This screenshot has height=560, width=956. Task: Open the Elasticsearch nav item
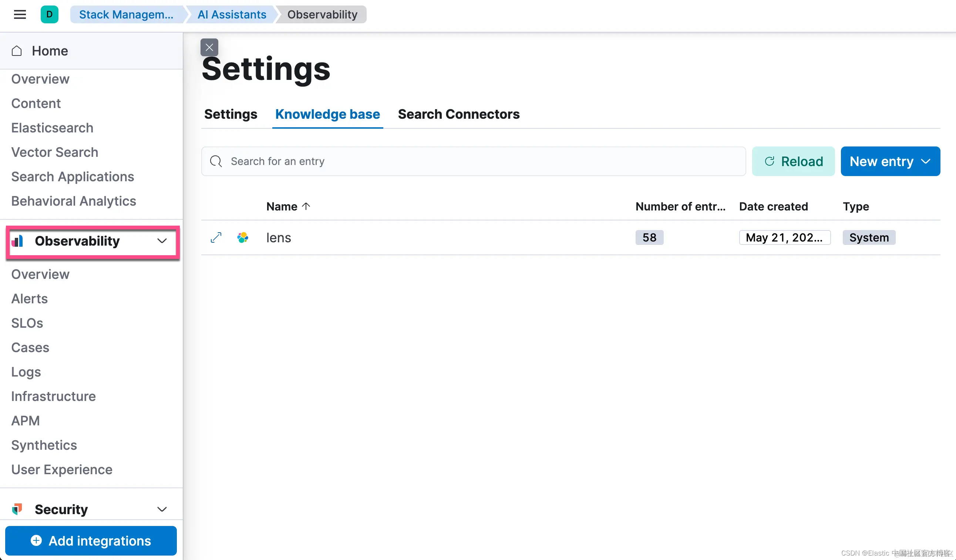53,128
